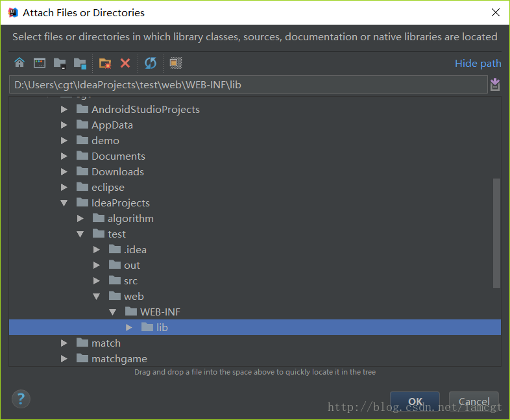Collapse the test folder arrow
This screenshot has height=420, width=510.
click(x=80, y=234)
